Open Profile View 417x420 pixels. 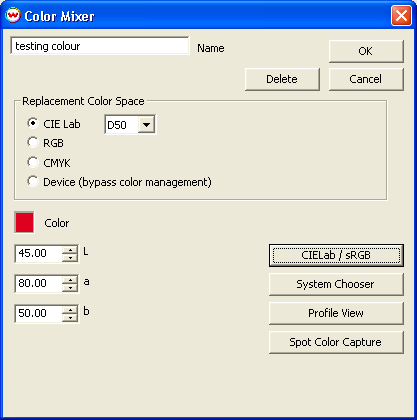coord(336,313)
